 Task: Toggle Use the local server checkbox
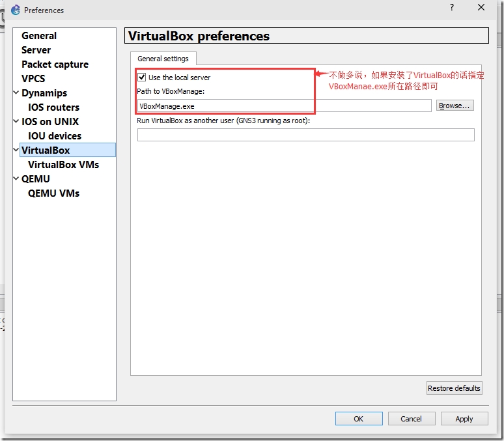(x=142, y=78)
